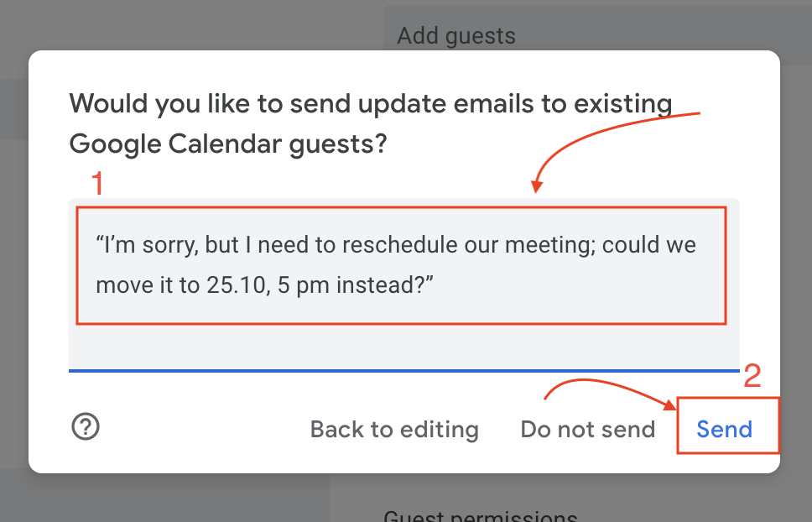Click 'Google Calendar guests?' heading line
This screenshot has height=522, width=812.
[228, 144]
